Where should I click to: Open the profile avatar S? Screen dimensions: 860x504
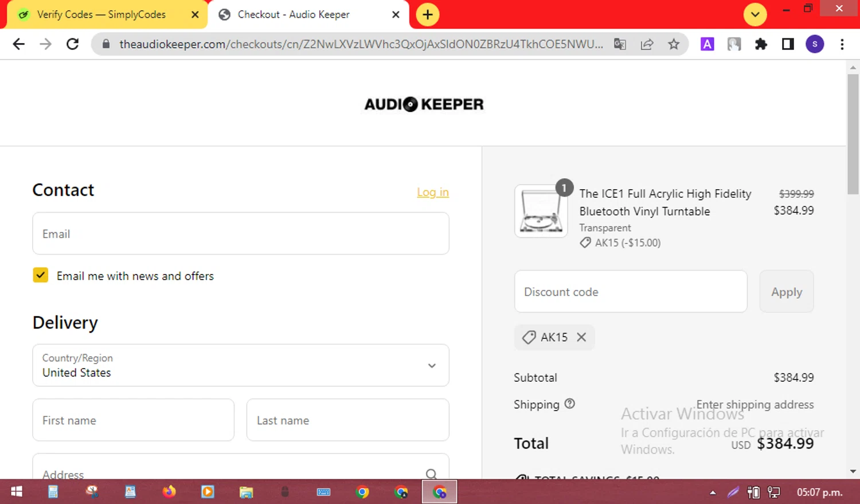point(815,44)
